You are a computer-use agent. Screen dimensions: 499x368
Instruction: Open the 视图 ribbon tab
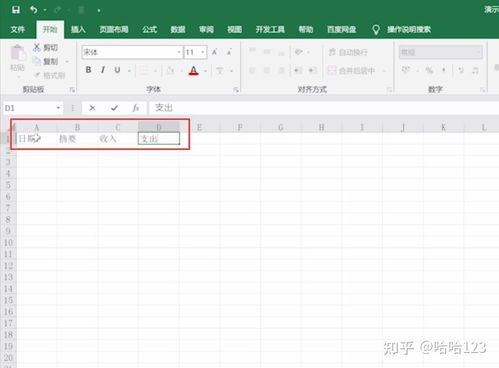(x=234, y=29)
